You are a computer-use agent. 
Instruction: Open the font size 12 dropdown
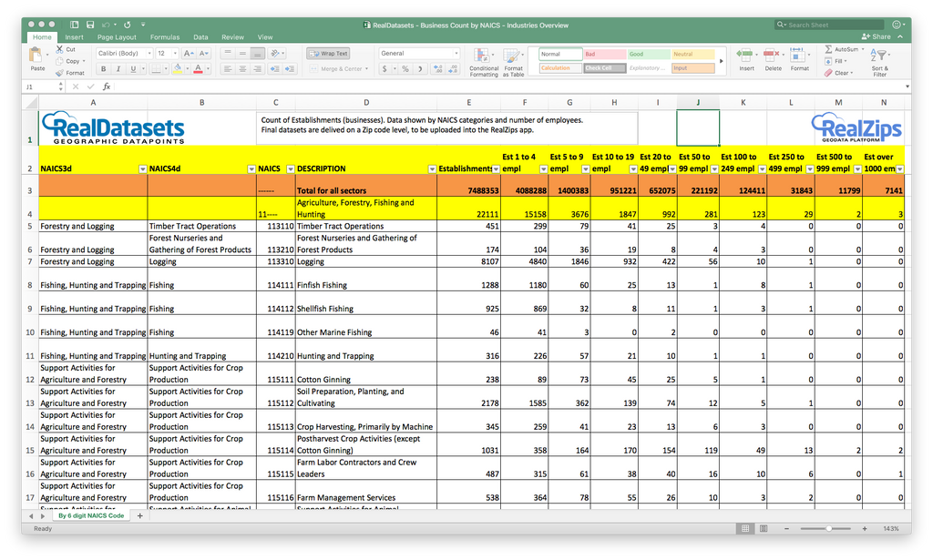[x=174, y=54]
